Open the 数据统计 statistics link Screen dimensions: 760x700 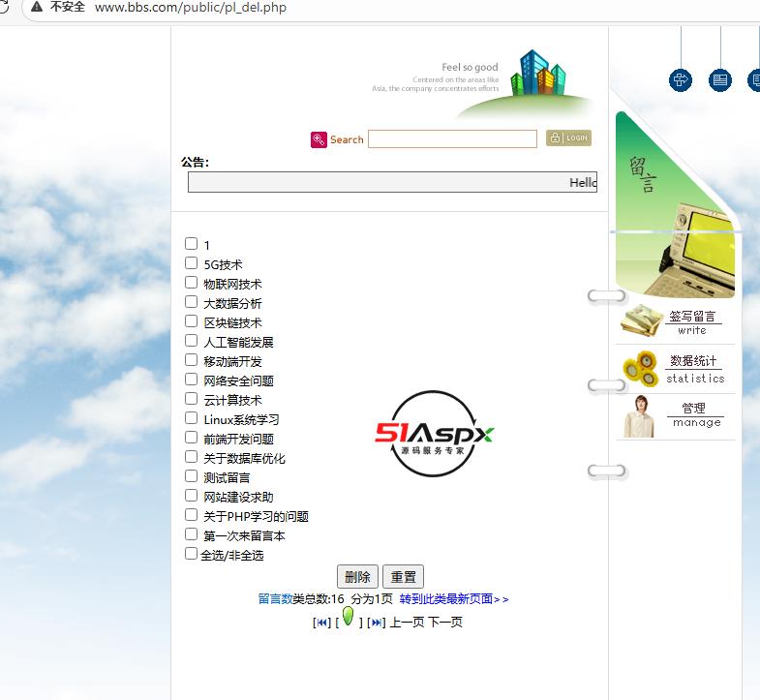click(x=694, y=369)
